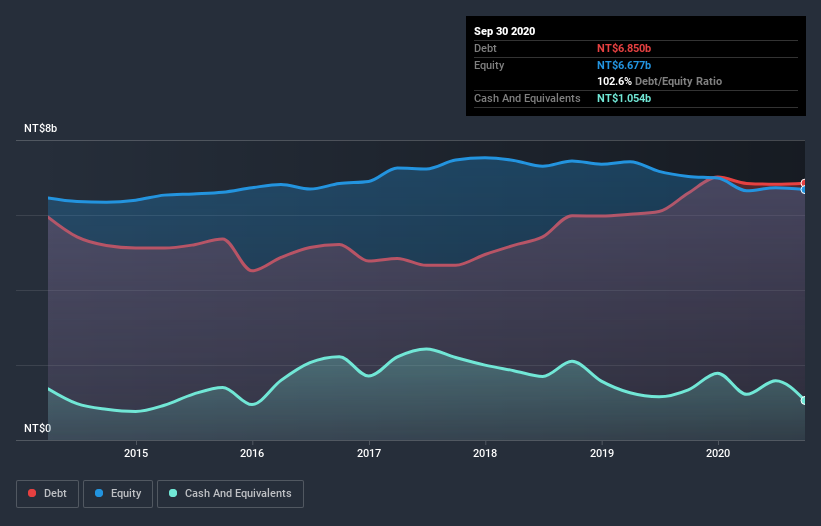Toggle the Equity legend button
This screenshot has height=526, width=821.
pyautogui.click(x=118, y=494)
